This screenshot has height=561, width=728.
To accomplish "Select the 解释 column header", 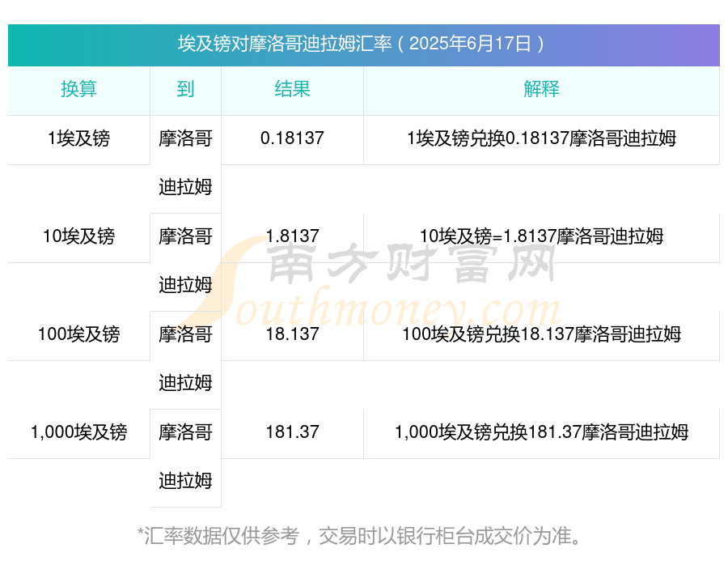I will click(541, 89).
